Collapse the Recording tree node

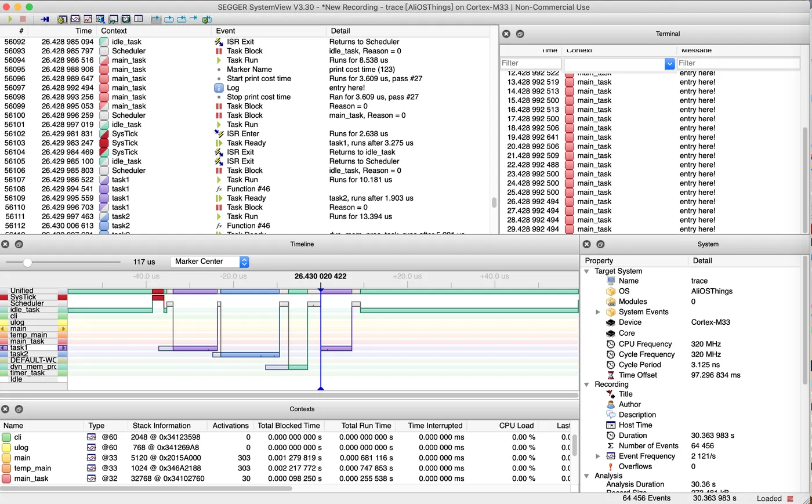(x=586, y=385)
